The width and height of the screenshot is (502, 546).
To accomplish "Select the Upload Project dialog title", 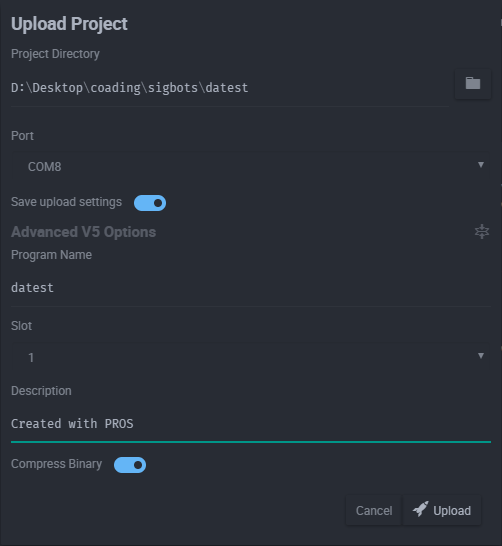I will (x=69, y=24).
